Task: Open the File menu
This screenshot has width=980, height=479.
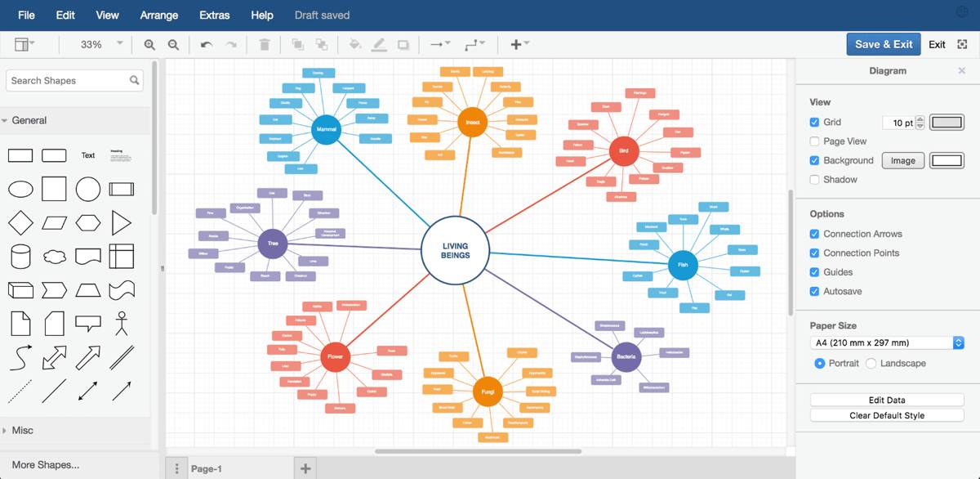Action: pos(26,16)
